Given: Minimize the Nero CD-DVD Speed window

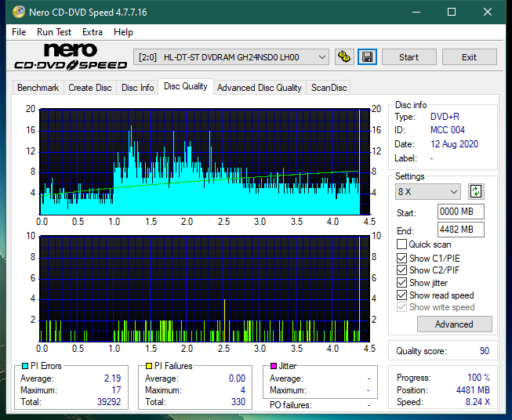Looking at the screenshot, I should tap(416, 12).
